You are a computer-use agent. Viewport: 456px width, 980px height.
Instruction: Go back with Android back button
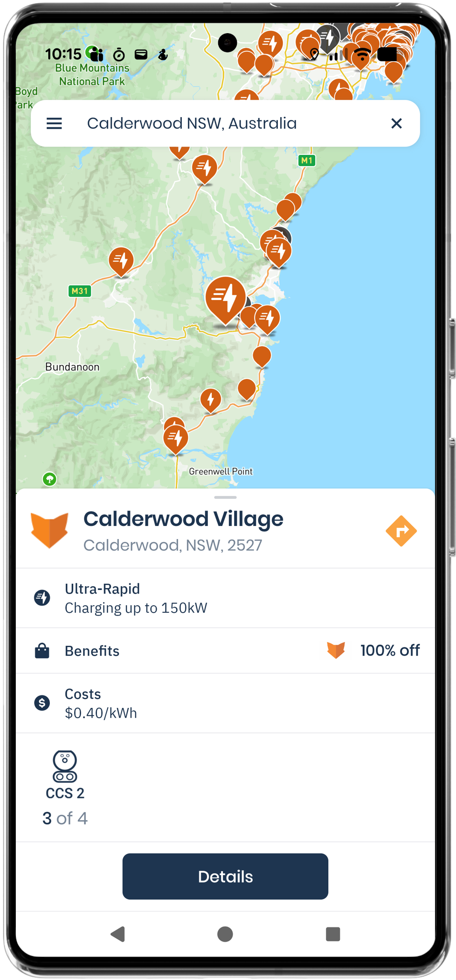coord(118,934)
